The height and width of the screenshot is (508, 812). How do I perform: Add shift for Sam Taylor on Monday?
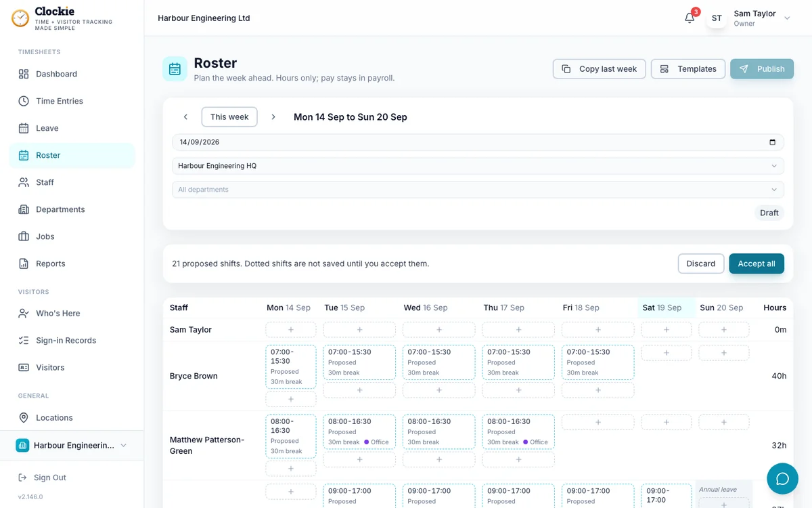tap(291, 330)
